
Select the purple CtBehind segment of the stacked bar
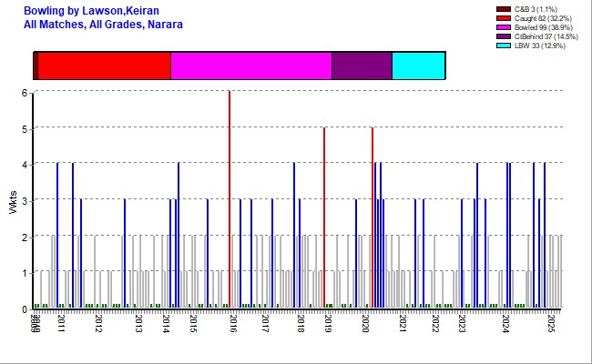(362, 66)
